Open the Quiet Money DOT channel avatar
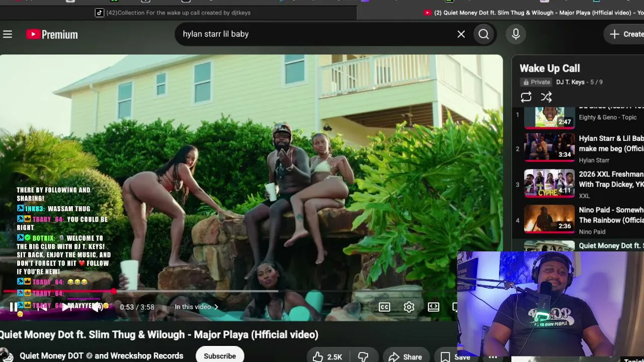The image size is (644, 362). coord(6,355)
